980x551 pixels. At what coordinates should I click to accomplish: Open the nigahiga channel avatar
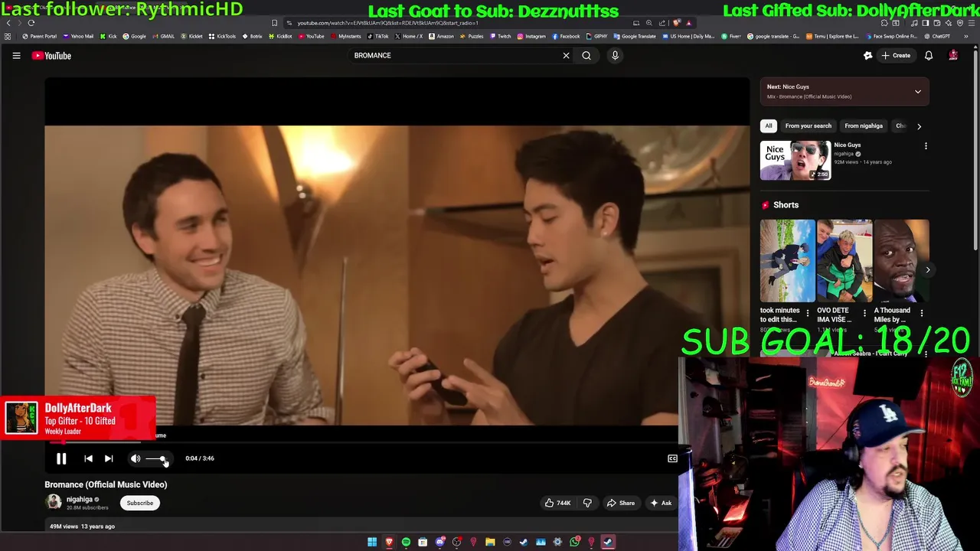[x=54, y=502]
